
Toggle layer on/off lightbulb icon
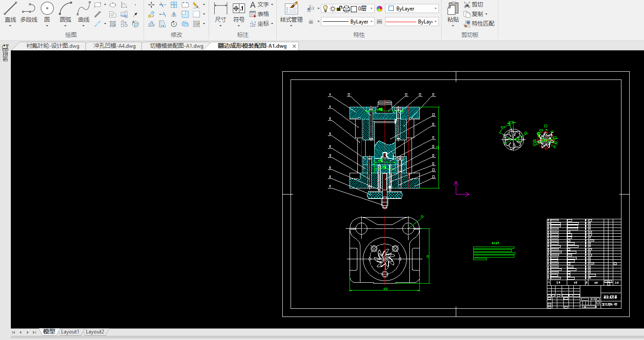point(325,9)
